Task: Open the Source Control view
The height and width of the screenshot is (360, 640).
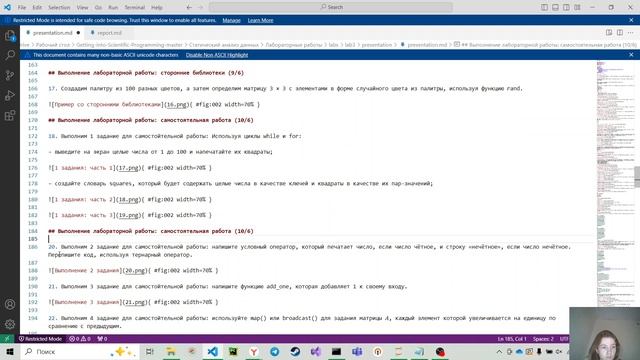Action: 10,75
